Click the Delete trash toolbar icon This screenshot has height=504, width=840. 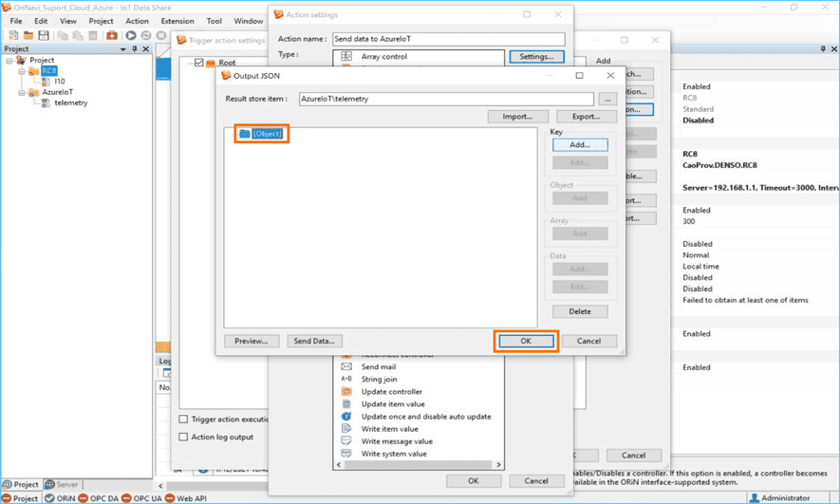tap(93, 35)
